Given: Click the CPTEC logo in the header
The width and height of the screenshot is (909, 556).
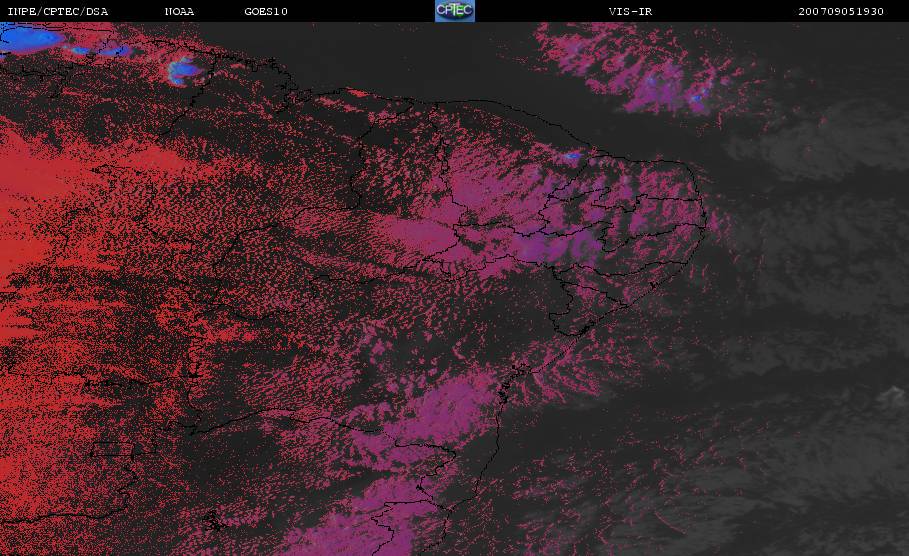Looking at the screenshot, I should click(454, 10).
